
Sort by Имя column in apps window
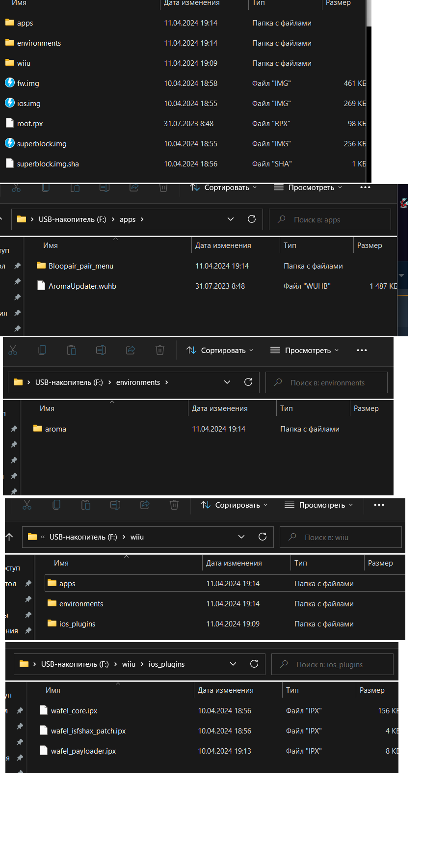coord(51,245)
